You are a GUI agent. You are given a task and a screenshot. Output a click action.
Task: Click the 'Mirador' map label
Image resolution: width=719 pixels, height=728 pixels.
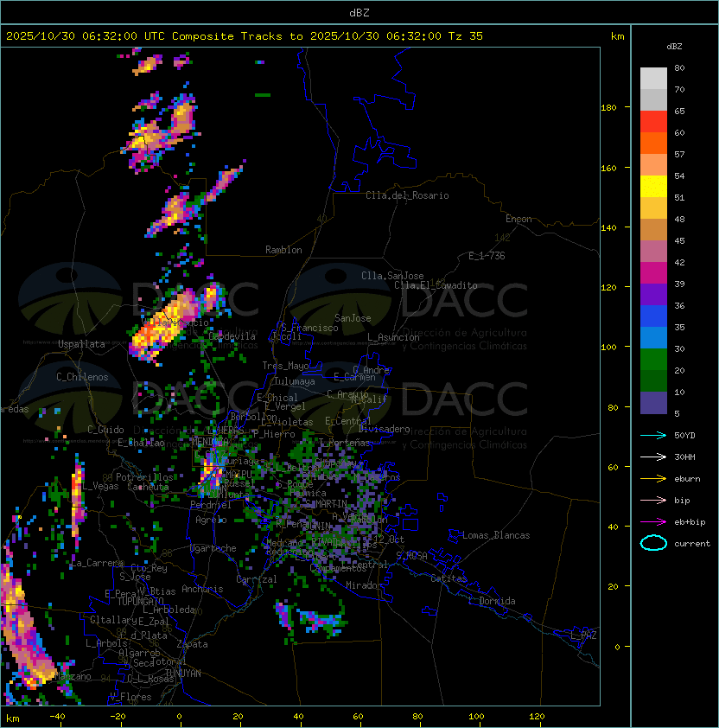[x=364, y=585]
